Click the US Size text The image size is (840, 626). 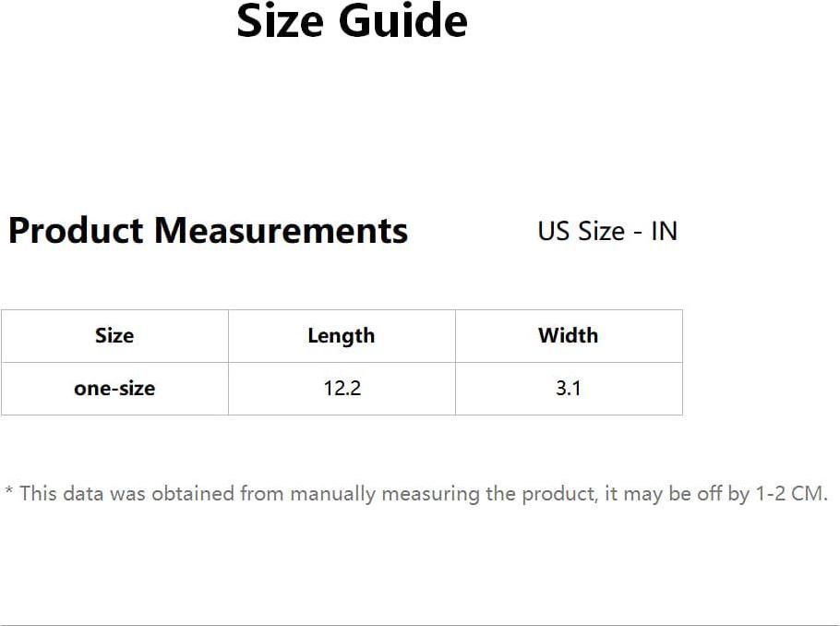tap(582, 231)
